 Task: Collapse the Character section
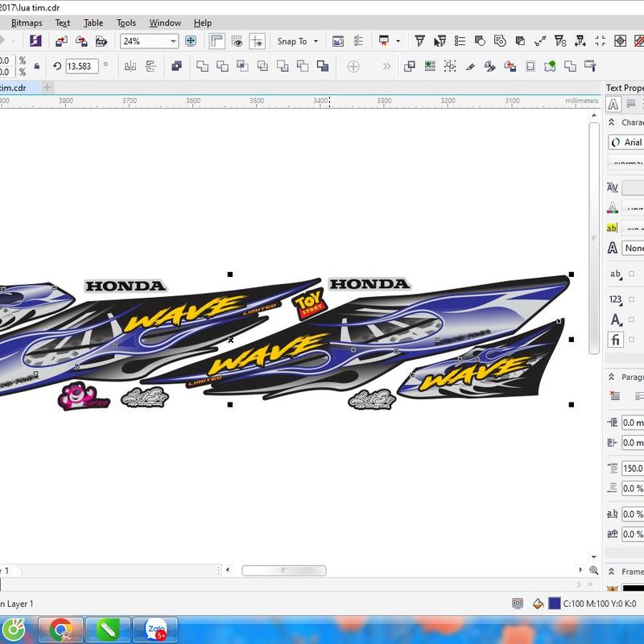(x=612, y=122)
